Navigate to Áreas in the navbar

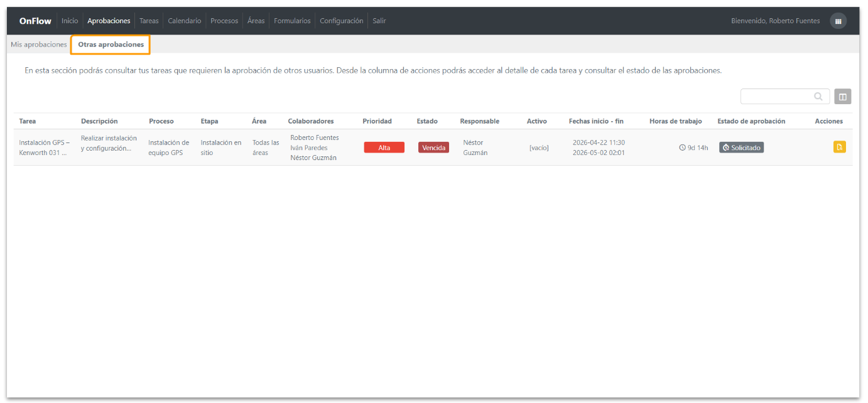click(256, 21)
